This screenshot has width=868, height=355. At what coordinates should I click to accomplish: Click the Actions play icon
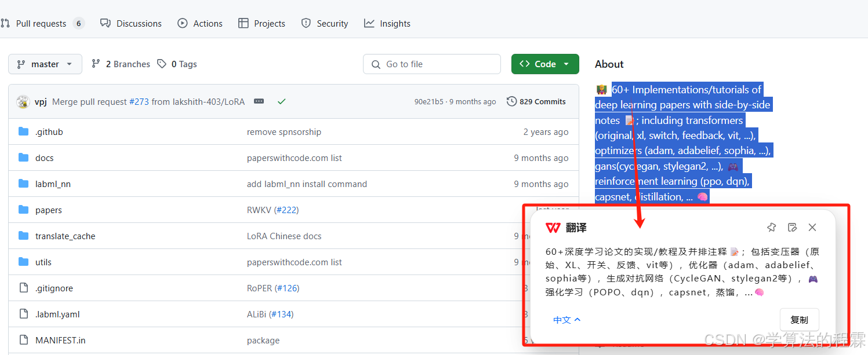pyautogui.click(x=183, y=23)
